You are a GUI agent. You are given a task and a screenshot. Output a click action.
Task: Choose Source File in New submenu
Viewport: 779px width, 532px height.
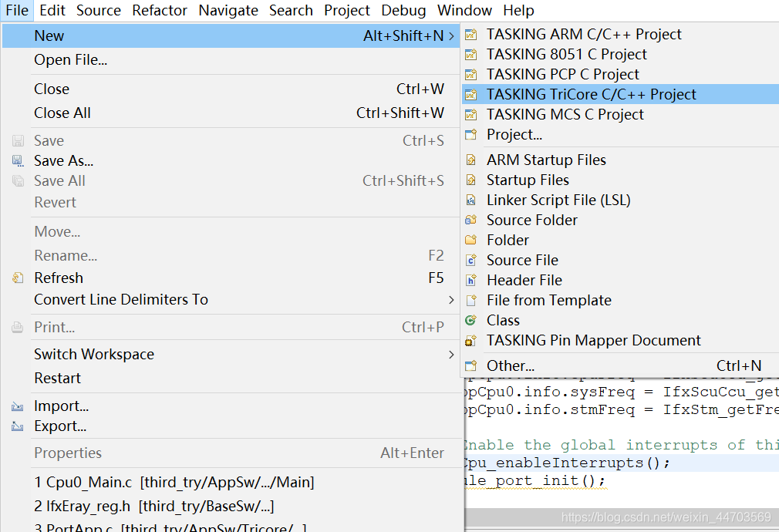coord(621,261)
